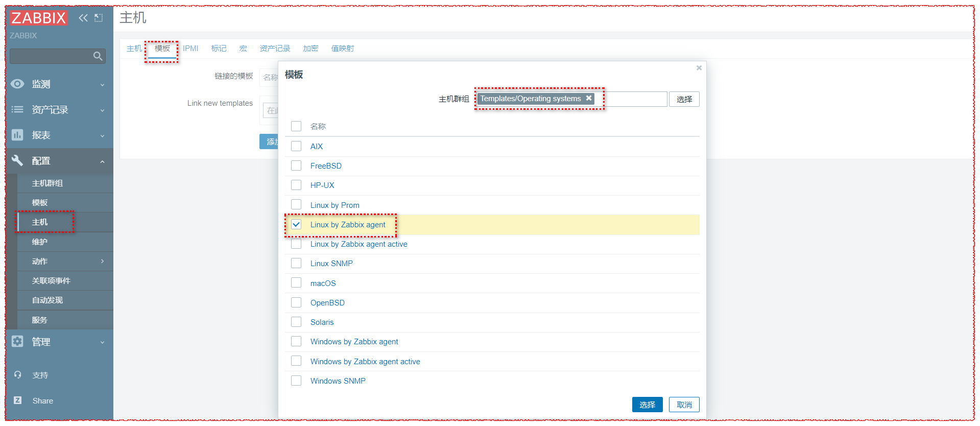The height and width of the screenshot is (426, 980).
Task: Switch to the 宏 tab
Action: (243, 48)
